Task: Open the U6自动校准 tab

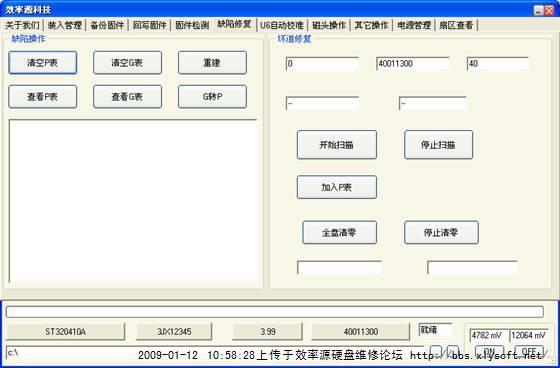Action: (x=282, y=25)
